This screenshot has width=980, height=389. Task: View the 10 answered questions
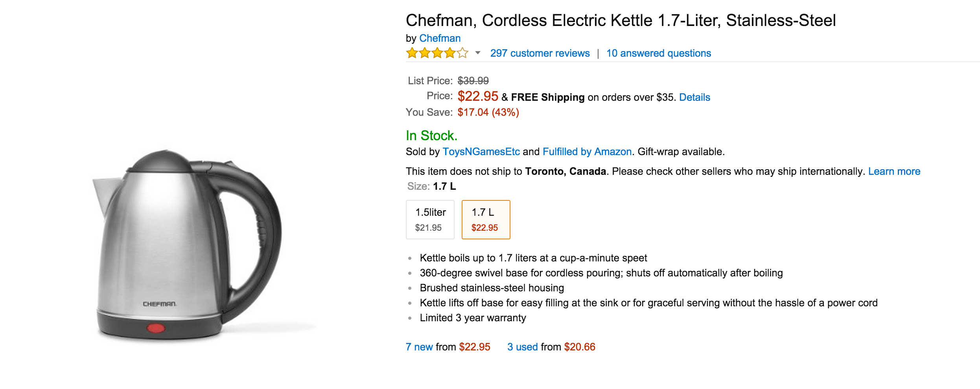[x=658, y=53]
